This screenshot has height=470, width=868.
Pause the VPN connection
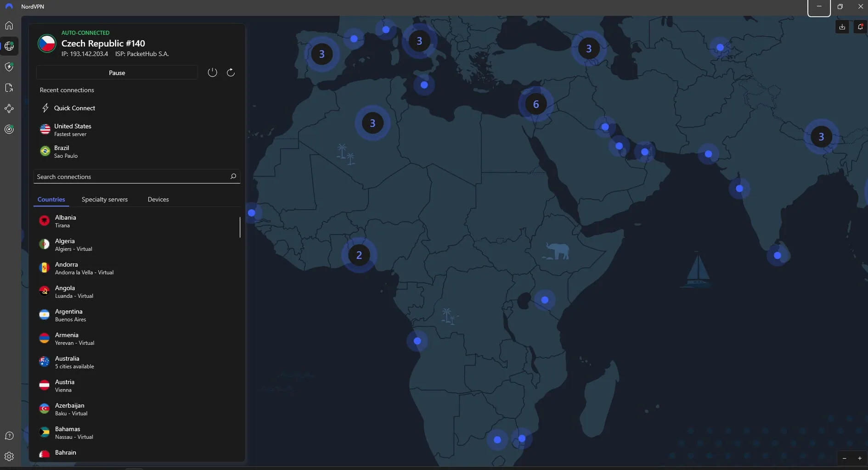[x=117, y=73]
